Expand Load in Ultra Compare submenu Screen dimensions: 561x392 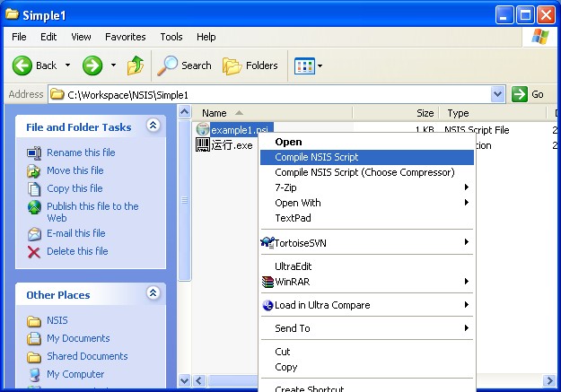coord(367,305)
